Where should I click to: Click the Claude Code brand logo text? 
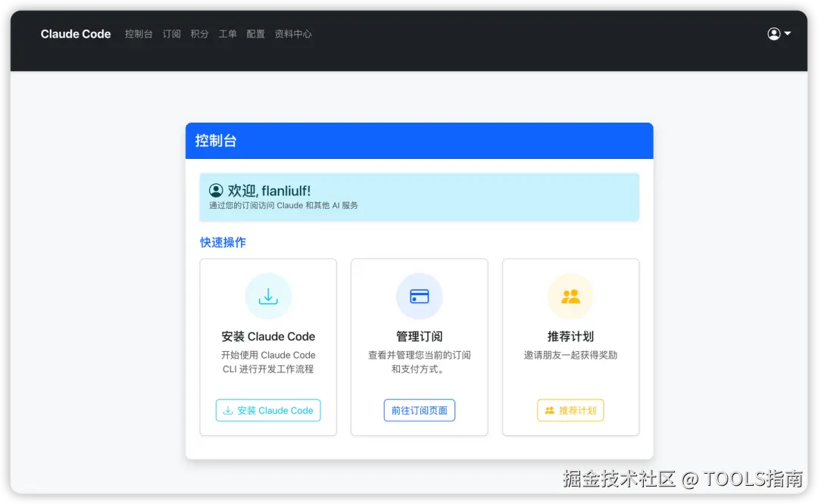(76, 34)
